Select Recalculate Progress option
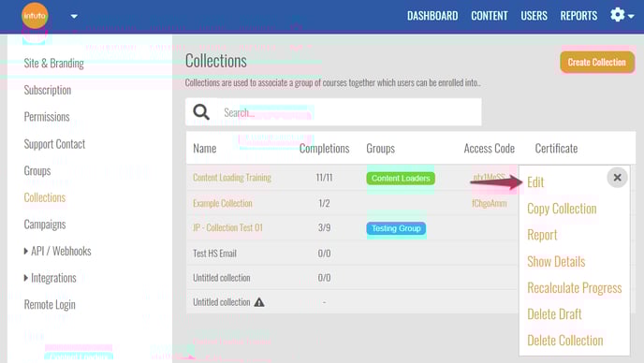Image resolution: width=644 pixels, height=363 pixels. click(574, 288)
